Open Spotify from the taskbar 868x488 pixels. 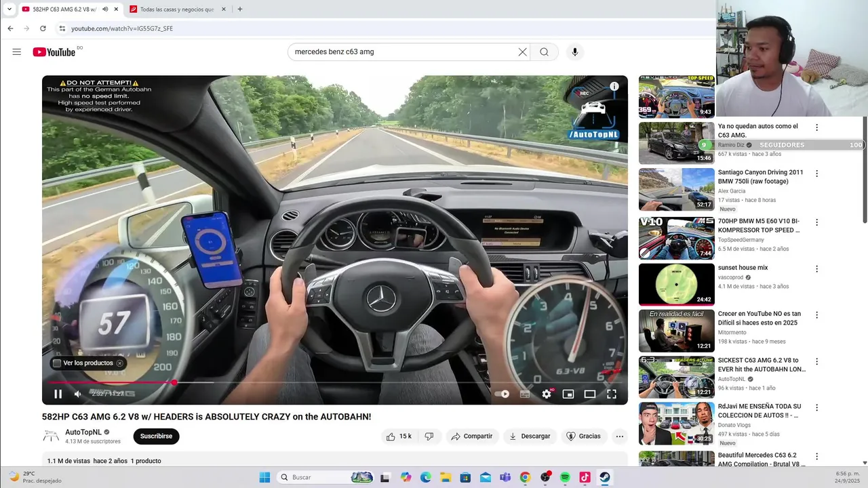(x=565, y=477)
